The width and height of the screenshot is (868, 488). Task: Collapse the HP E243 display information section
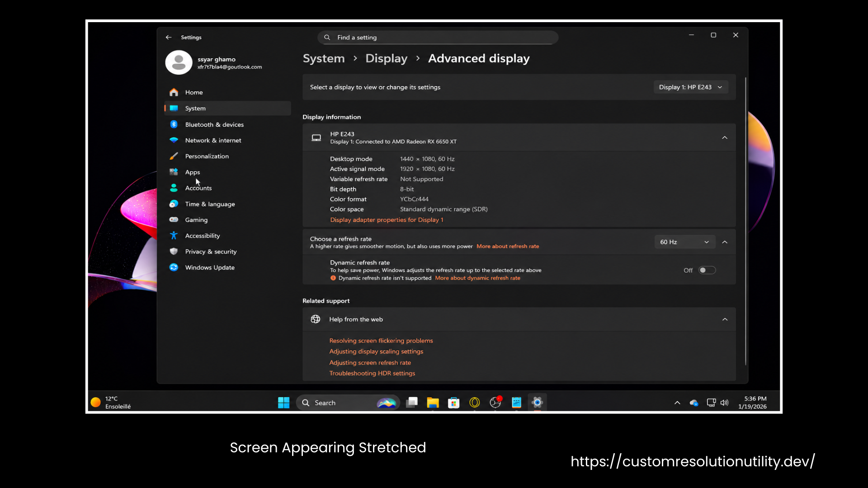(725, 138)
